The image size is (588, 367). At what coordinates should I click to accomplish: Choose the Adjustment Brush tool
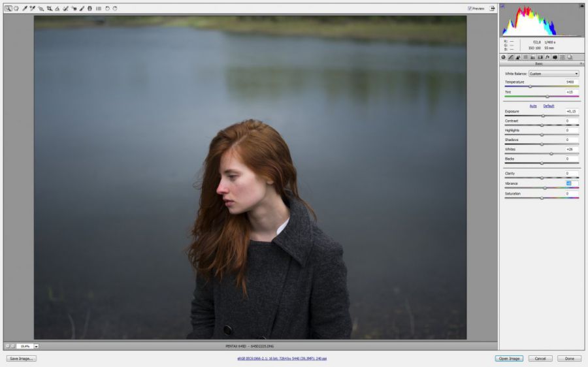click(x=82, y=8)
